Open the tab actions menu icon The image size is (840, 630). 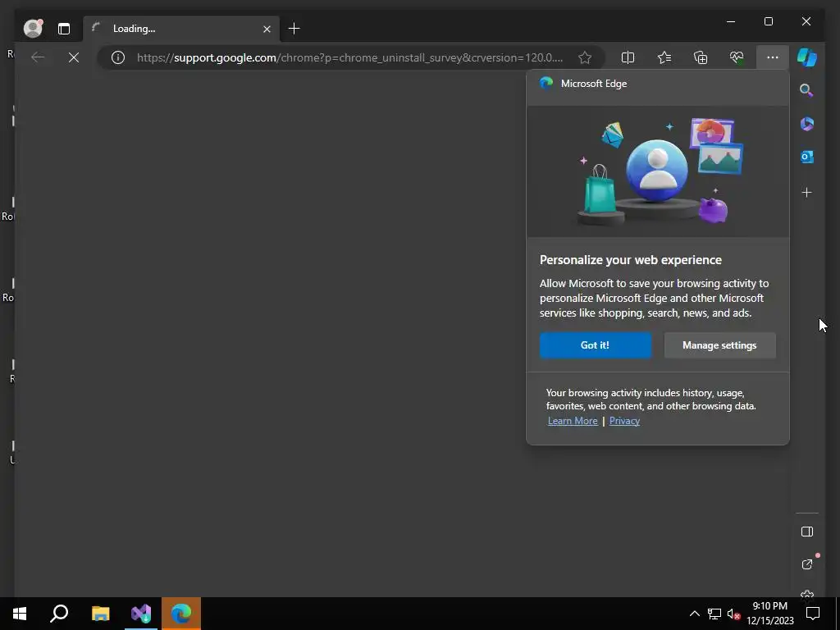pos(64,29)
